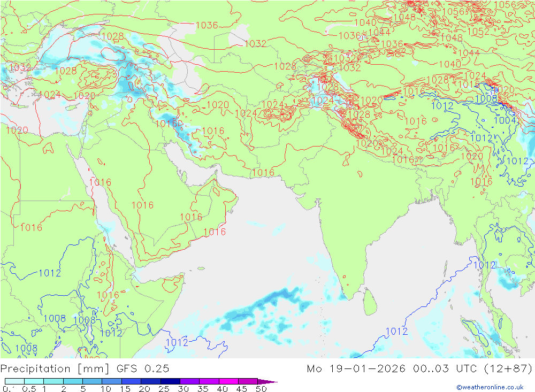Screen dimensions: 535x392
Task: Click the '1036' label north of the Caspian Sea
Action: coord(207,25)
